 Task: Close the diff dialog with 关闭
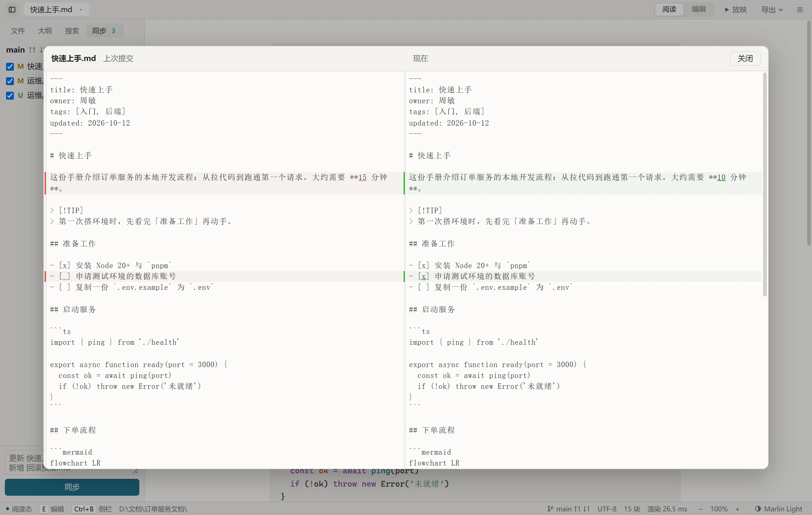point(745,58)
